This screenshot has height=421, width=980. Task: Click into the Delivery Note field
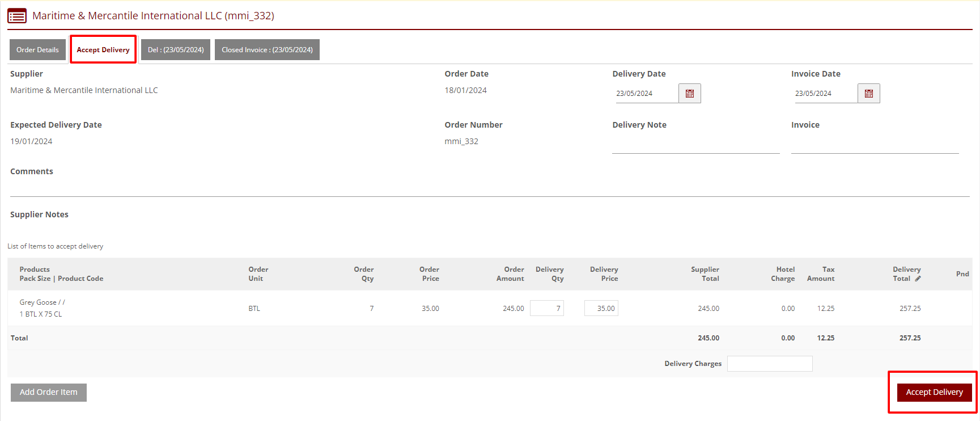click(695, 146)
